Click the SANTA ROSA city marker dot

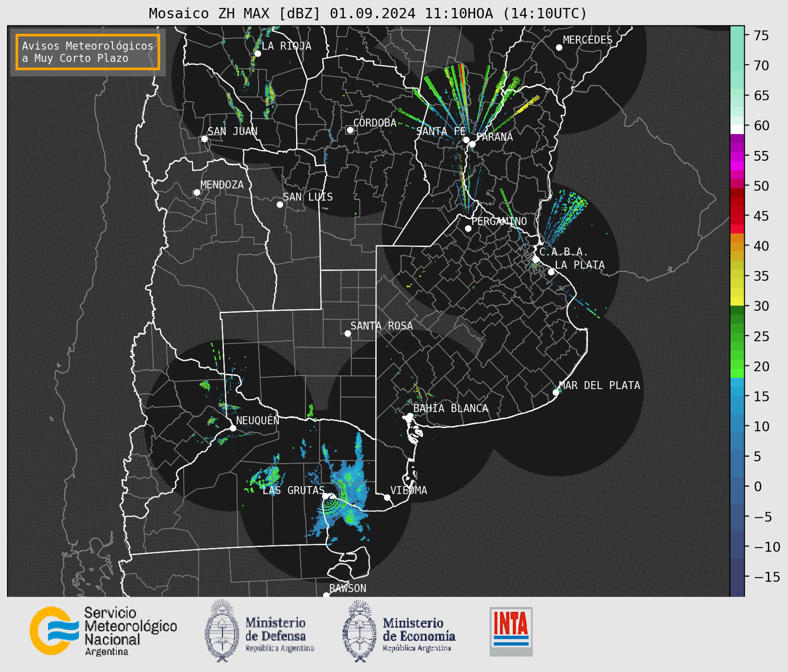(348, 333)
